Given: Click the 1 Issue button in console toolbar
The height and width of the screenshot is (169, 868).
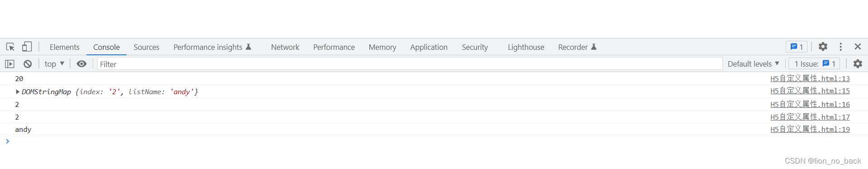Looking at the screenshot, I should [x=815, y=64].
